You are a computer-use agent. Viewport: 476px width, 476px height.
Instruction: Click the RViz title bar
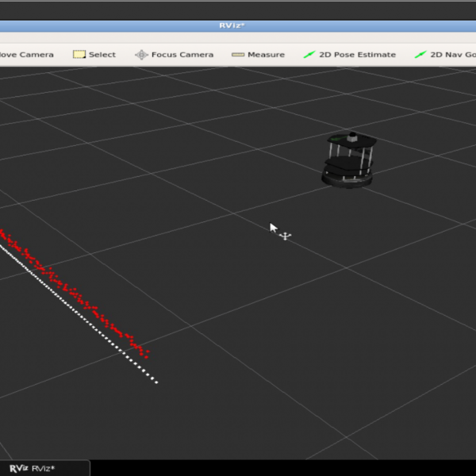[x=238, y=25]
